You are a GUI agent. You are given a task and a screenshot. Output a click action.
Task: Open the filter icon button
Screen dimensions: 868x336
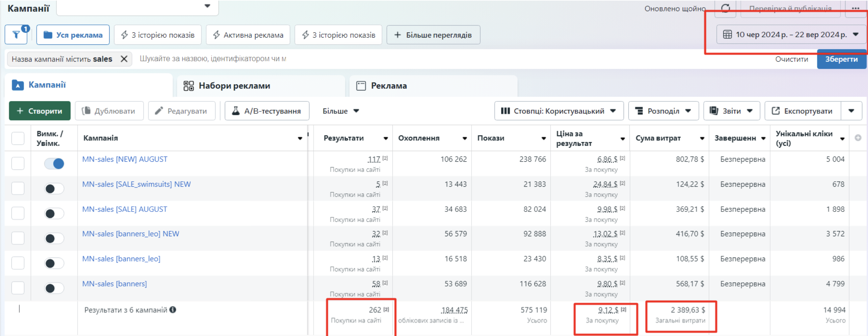click(x=16, y=35)
